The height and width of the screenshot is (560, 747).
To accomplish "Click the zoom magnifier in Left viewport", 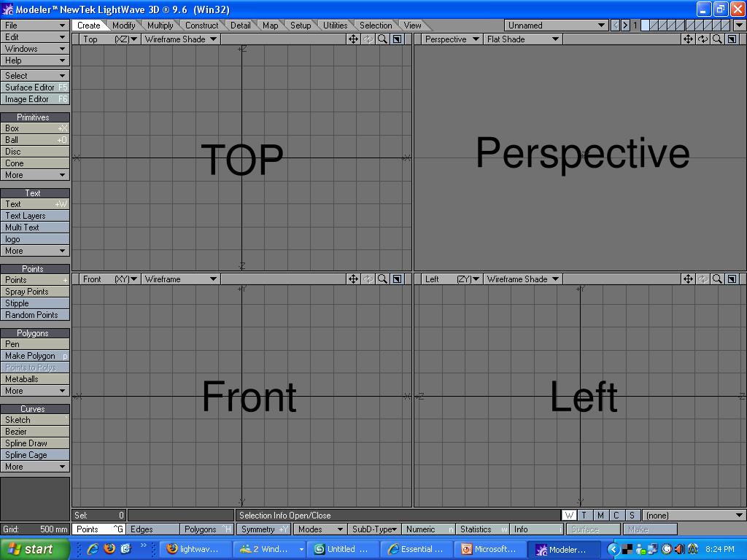I will coord(717,279).
